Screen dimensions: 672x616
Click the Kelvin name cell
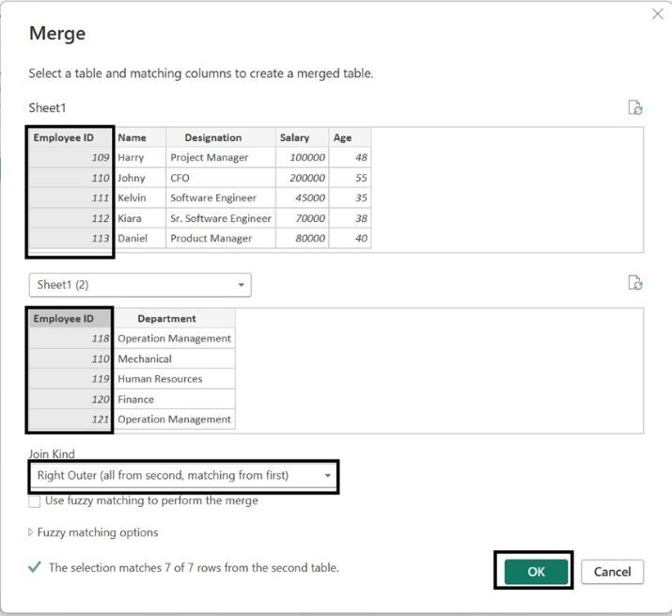pyautogui.click(x=132, y=198)
